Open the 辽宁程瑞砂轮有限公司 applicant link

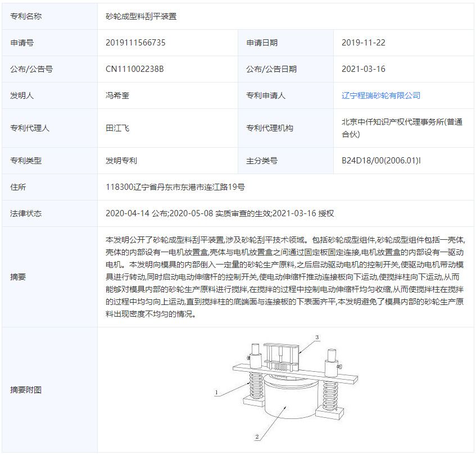[x=380, y=95]
